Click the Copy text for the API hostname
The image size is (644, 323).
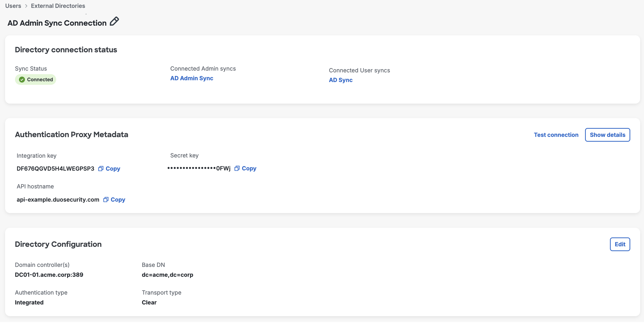(118, 200)
